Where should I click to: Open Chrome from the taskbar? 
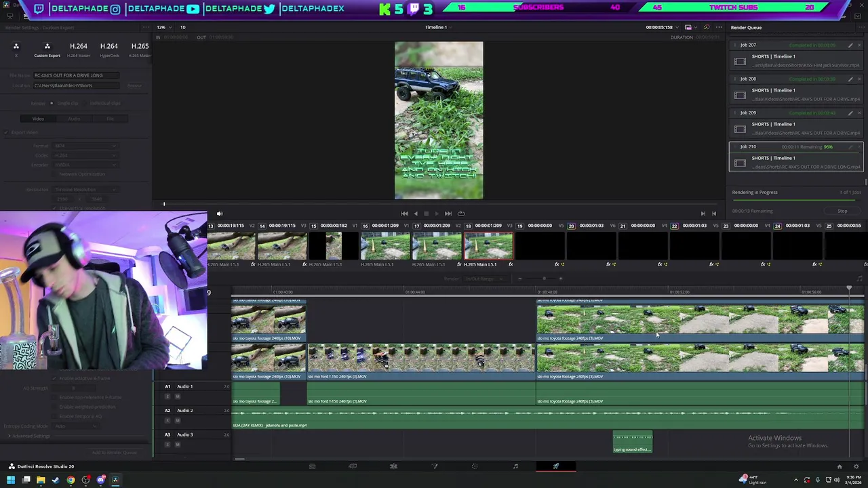[x=71, y=480]
